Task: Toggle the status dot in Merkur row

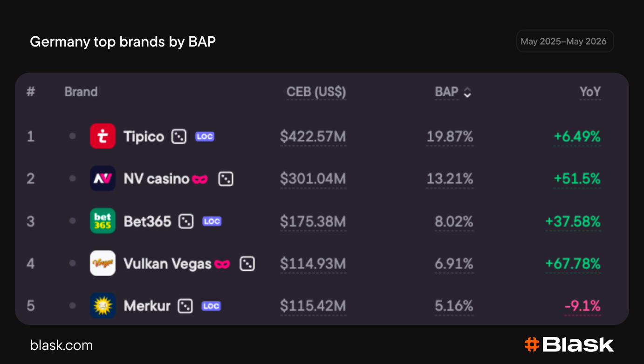Action: (x=72, y=306)
